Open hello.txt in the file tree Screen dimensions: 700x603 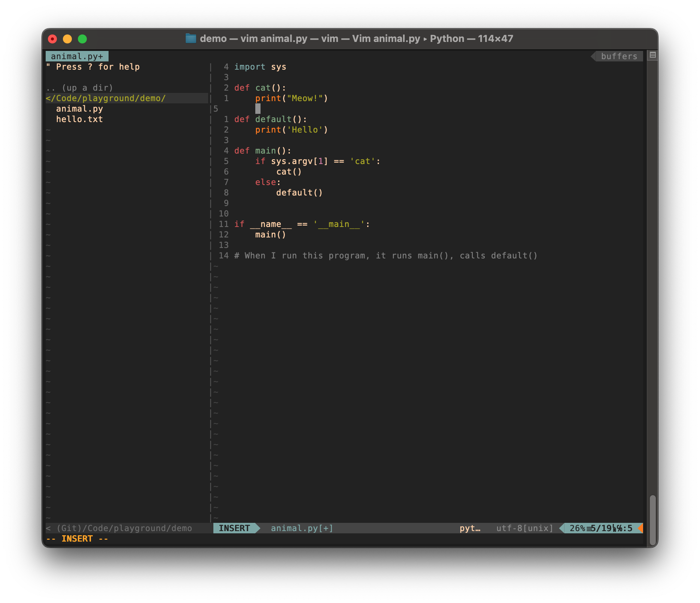pyautogui.click(x=79, y=119)
